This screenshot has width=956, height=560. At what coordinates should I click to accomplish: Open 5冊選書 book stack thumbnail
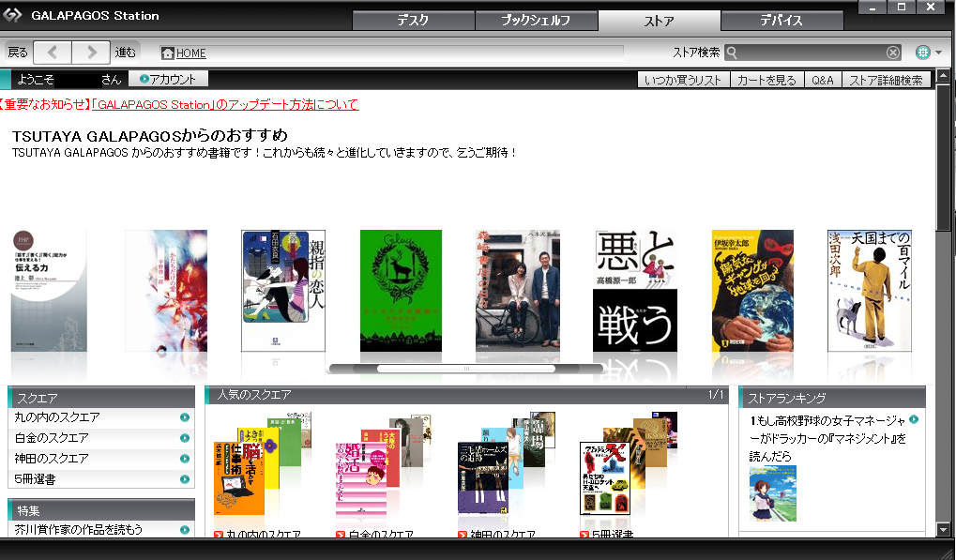click(628, 464)
